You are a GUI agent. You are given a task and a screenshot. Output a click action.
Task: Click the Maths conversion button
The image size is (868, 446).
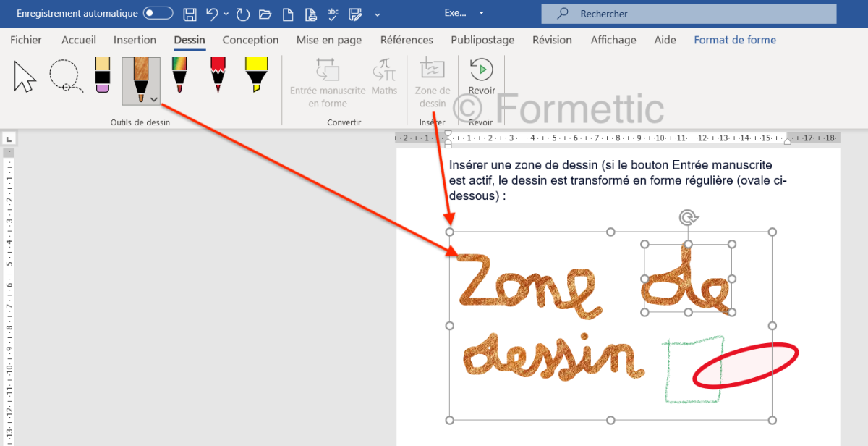[384, 77]
